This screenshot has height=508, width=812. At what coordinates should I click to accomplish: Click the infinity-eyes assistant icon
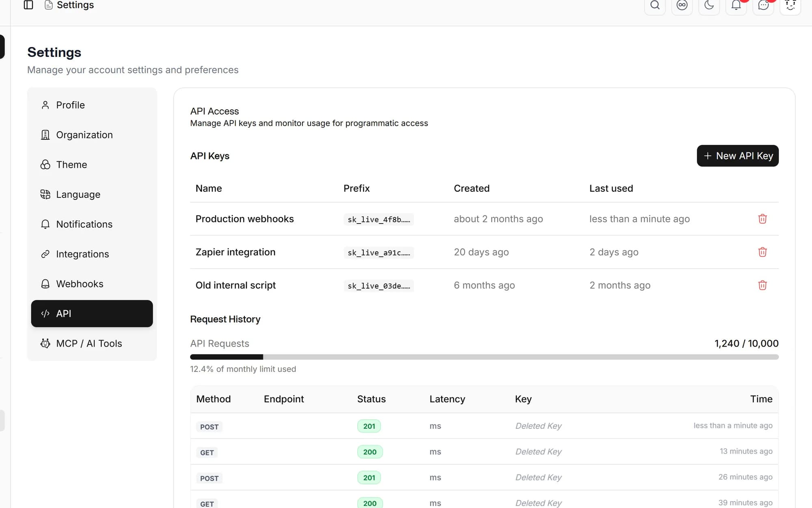pos(682,5)
